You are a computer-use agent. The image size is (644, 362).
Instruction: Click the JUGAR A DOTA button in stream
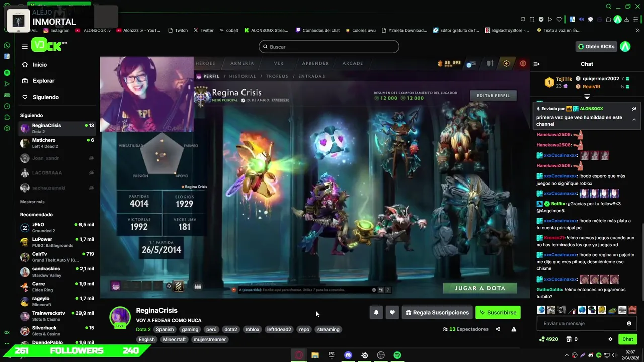coord(480,288)
